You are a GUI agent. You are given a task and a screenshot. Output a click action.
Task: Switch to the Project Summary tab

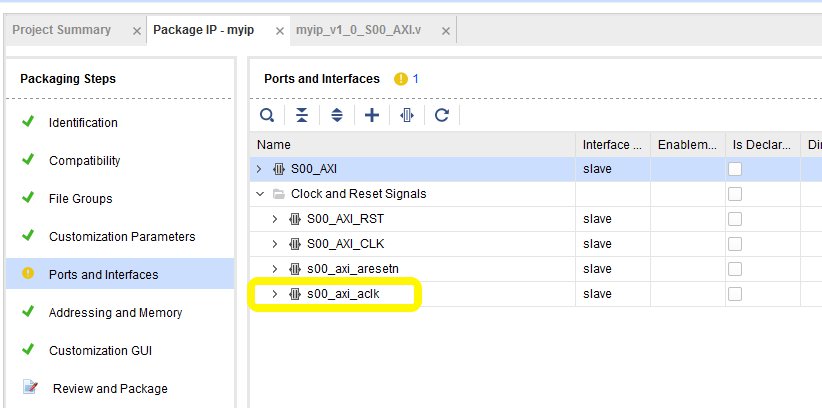point(61,30)
